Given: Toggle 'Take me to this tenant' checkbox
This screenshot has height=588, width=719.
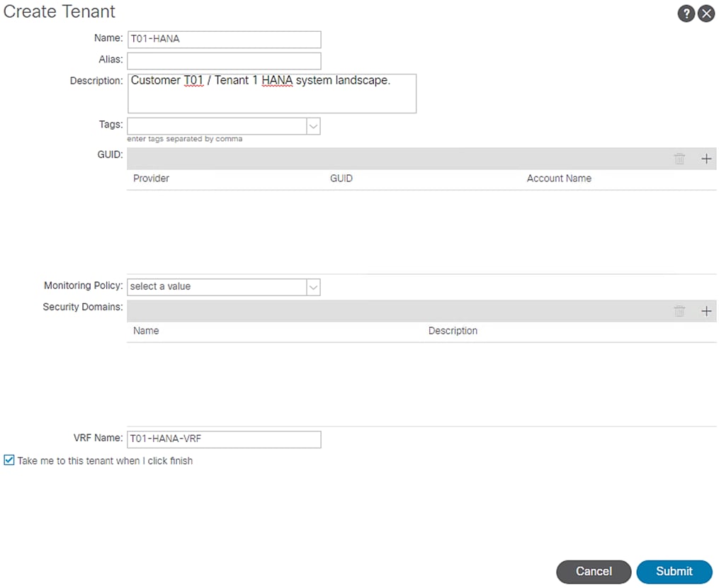Looking at the screenshot, I should 9,460.
